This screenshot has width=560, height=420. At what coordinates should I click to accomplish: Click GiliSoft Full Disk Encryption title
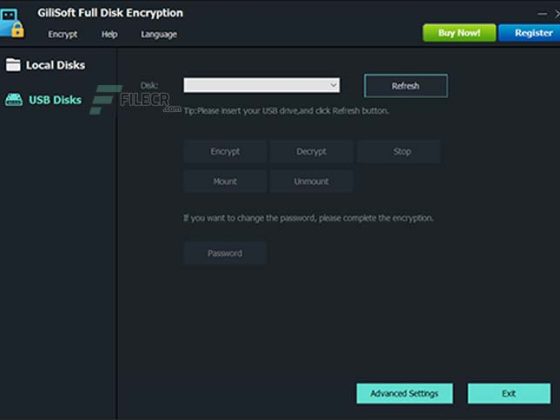coord(110,13)
